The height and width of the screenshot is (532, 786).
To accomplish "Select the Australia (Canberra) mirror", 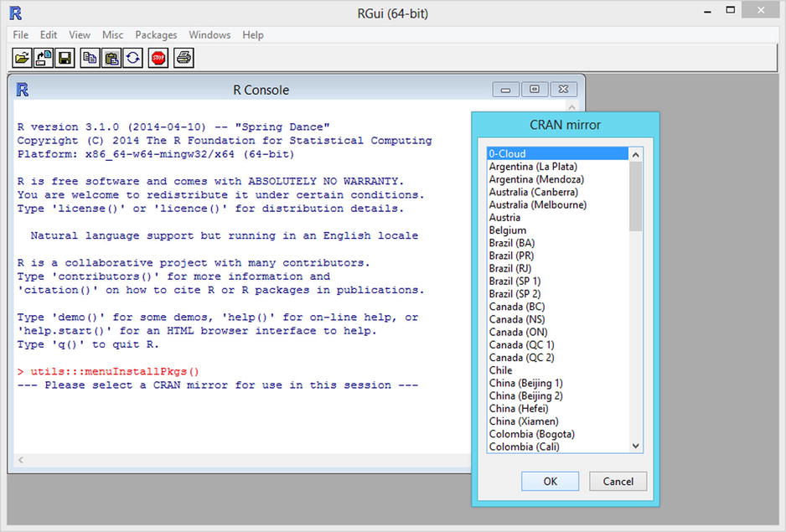I will [x=558, y=192].
